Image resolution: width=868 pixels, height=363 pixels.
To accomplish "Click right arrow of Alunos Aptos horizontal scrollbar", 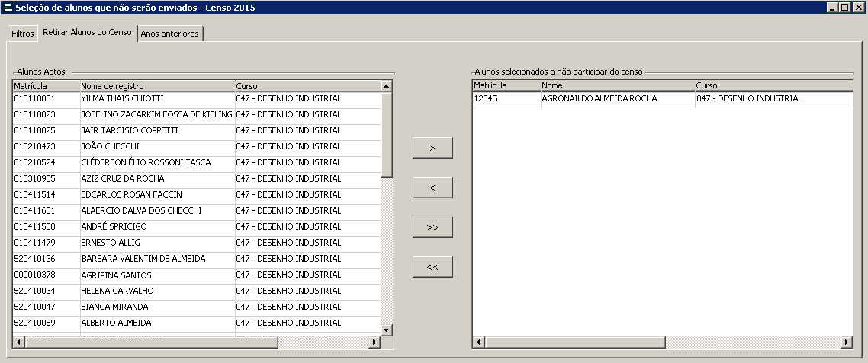I will [x=374, y=342].
